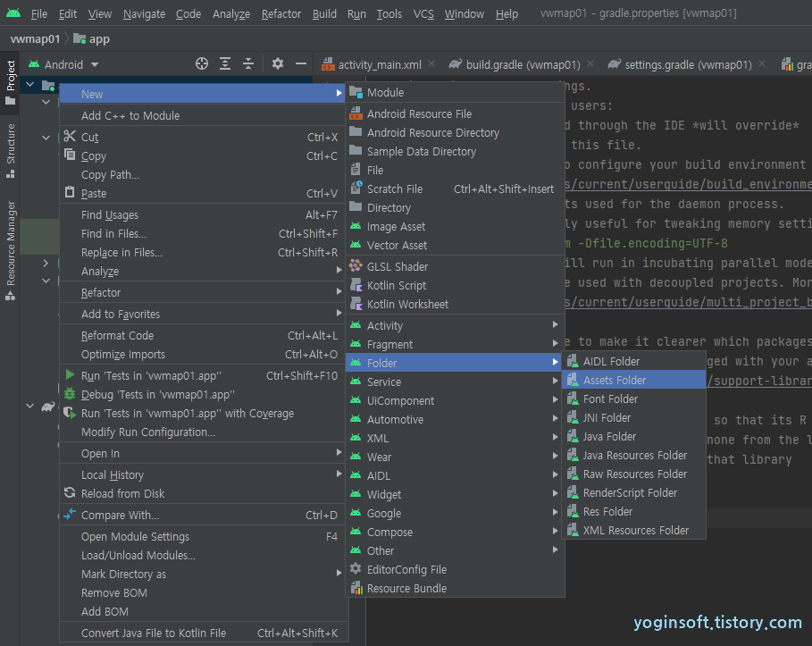Follow the build_environment userguide link

tap(688, 184)
